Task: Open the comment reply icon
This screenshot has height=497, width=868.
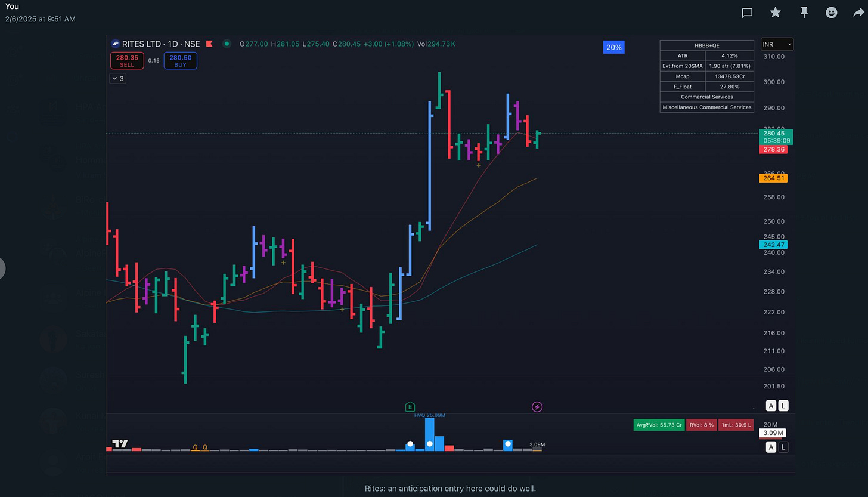Action: [x=747, y=13]
